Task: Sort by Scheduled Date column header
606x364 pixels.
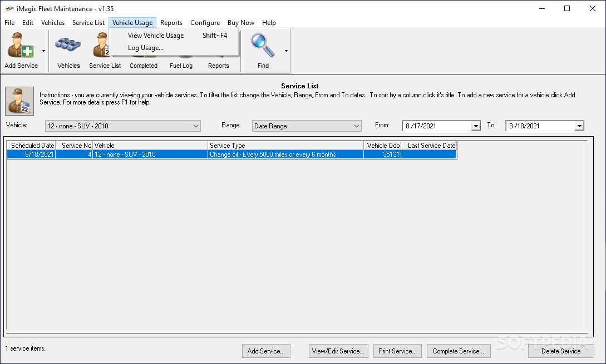Action: 31,146
